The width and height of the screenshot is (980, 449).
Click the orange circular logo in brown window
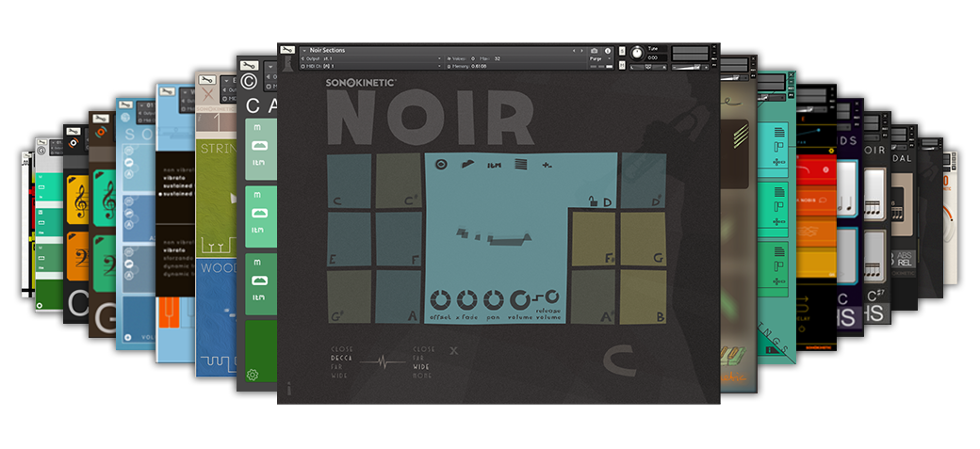pyautogui.click(x=100, y=133)
